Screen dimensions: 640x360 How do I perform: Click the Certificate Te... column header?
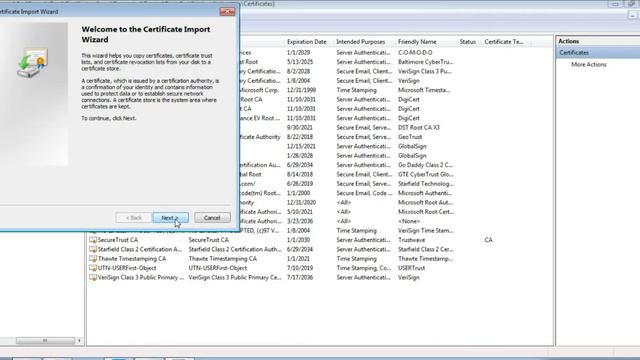click(504, 42)
